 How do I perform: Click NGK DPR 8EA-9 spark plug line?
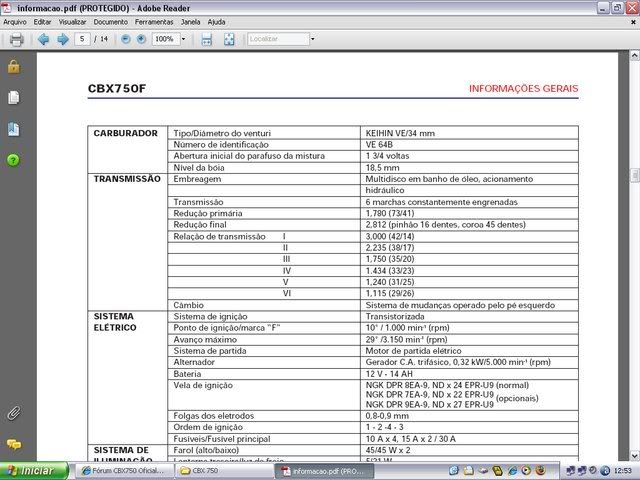[x=447, y=385]
